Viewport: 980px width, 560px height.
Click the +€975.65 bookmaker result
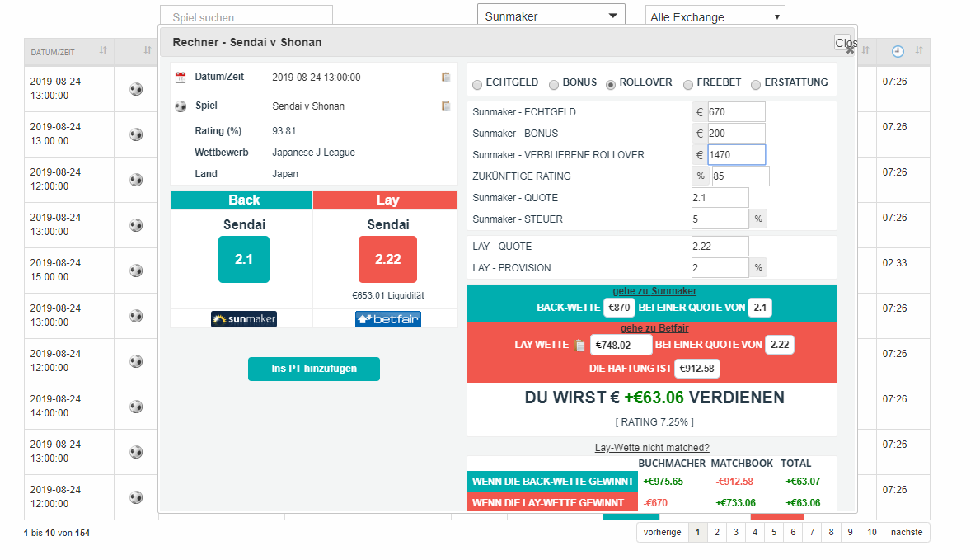point(663,482)
